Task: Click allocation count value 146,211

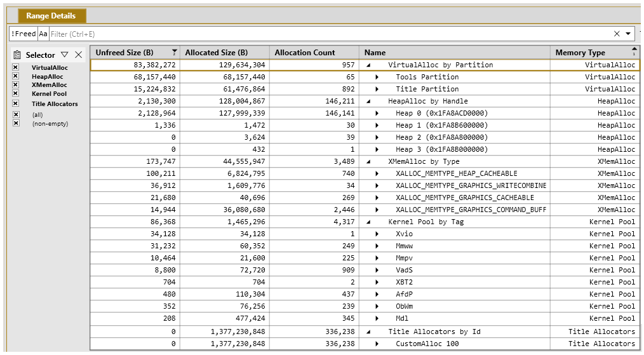Action: pos(340,101)
